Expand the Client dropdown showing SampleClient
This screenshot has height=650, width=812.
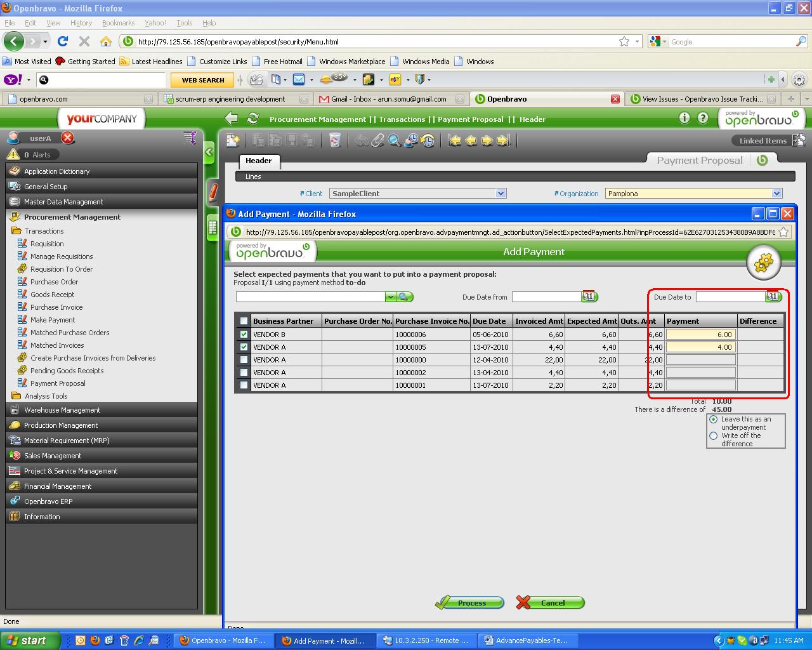click(x=501, y=194)
